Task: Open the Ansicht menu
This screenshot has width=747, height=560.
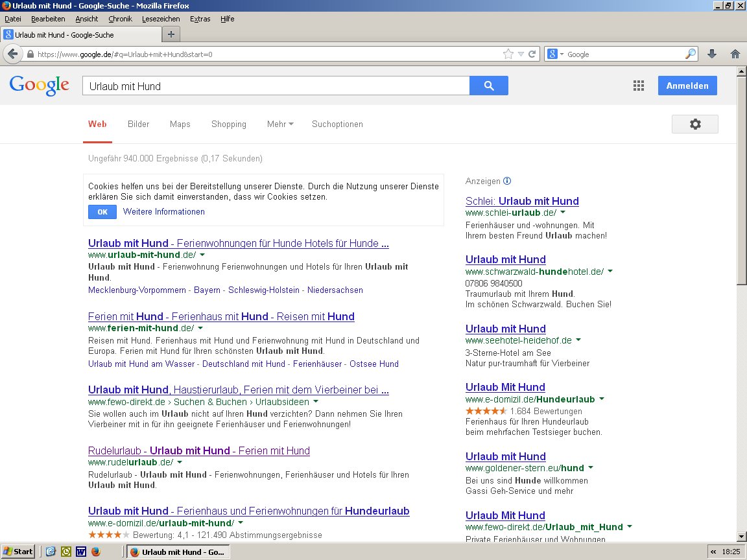Action: (x=87, y=19)
